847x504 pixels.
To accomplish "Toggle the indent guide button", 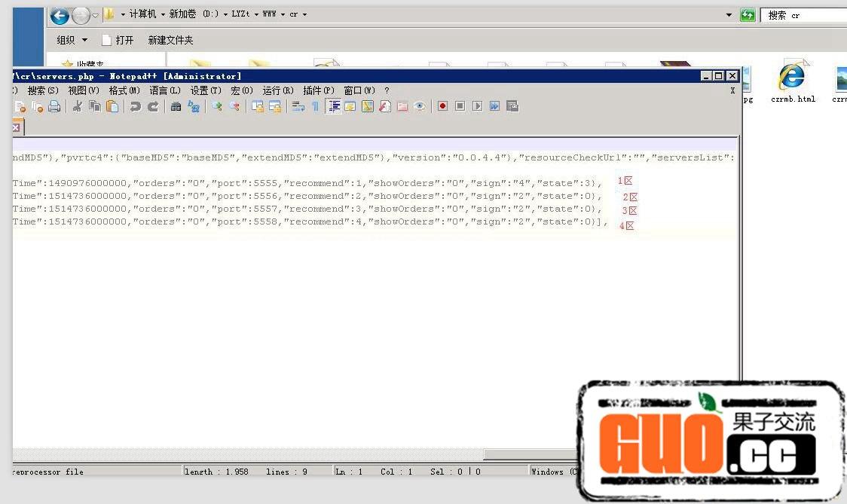I will pos(333,107).
